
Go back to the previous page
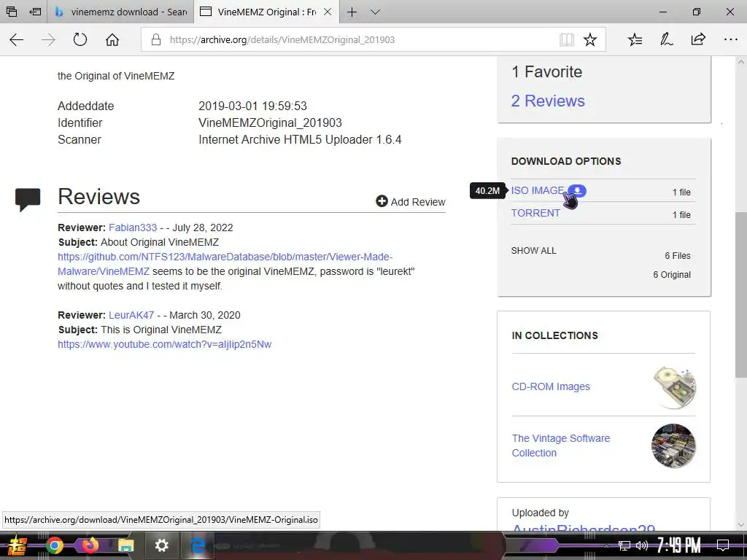(x=17, y=39)
